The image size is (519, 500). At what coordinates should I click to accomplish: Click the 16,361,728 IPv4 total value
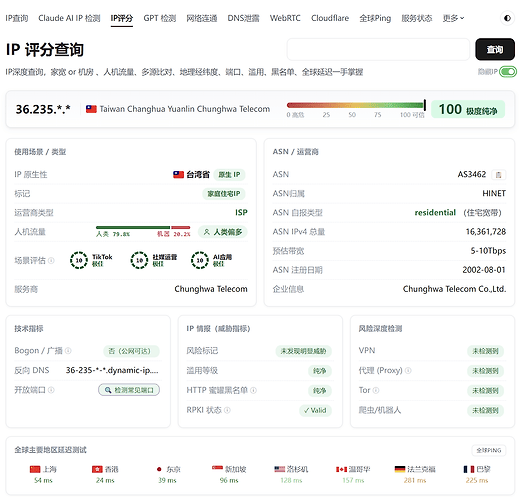(486, 232)
